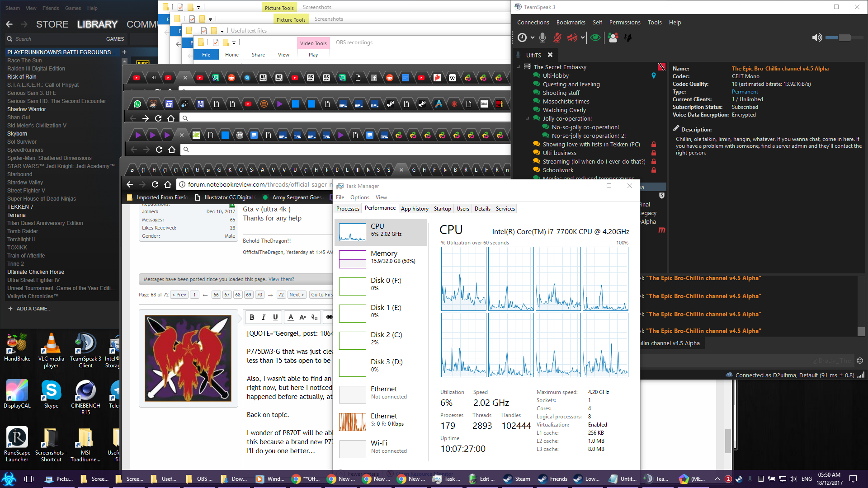The image size is (868, 488).
Task: Open TeamSpeak contacts icon
Action: click(x=613, y=38)
